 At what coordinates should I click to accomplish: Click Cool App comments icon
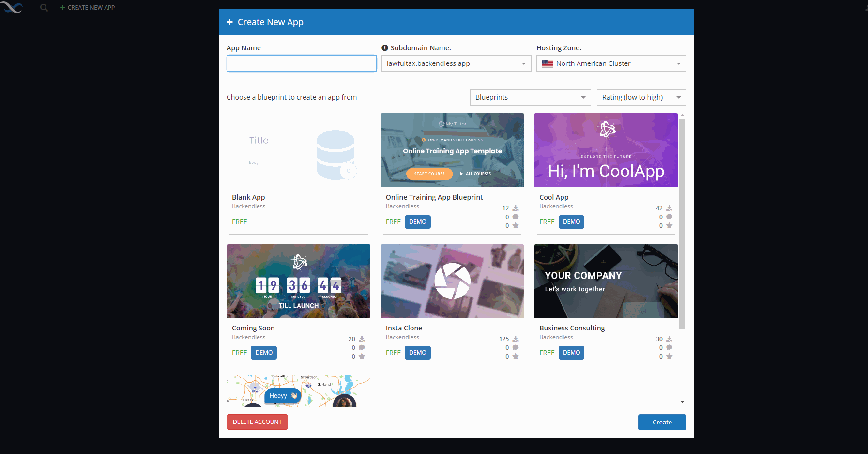pos(670,217)
